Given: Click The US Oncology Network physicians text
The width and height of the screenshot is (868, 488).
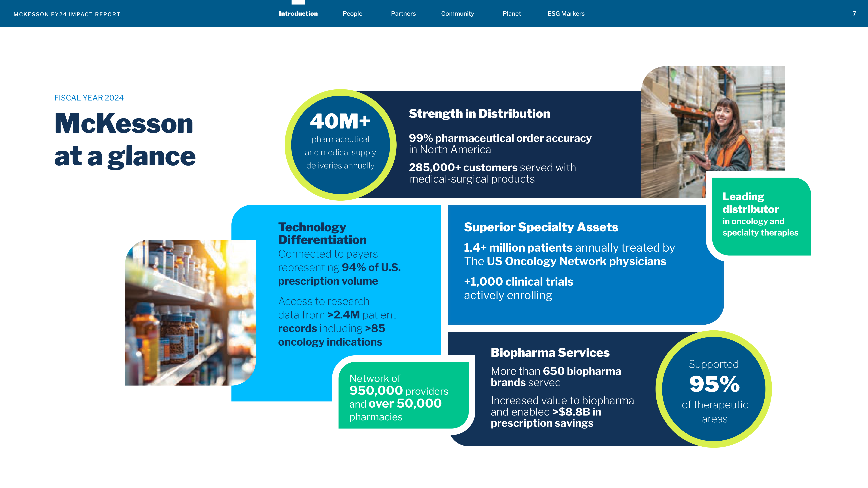Looking at the screenshot, I should 565,261.
